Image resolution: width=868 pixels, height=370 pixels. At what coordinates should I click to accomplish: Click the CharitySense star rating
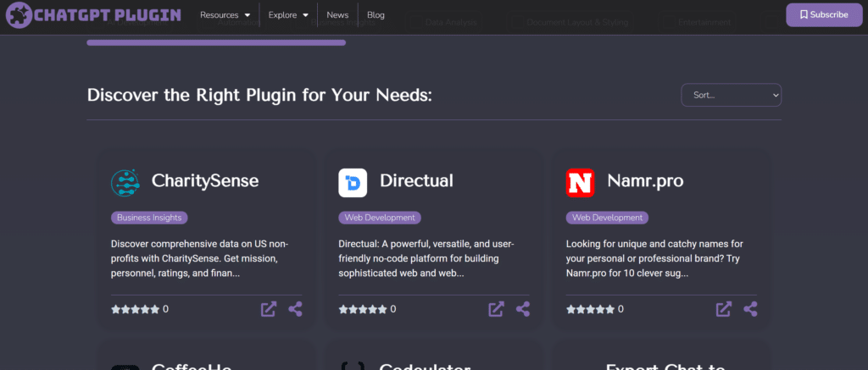point(135,309)
